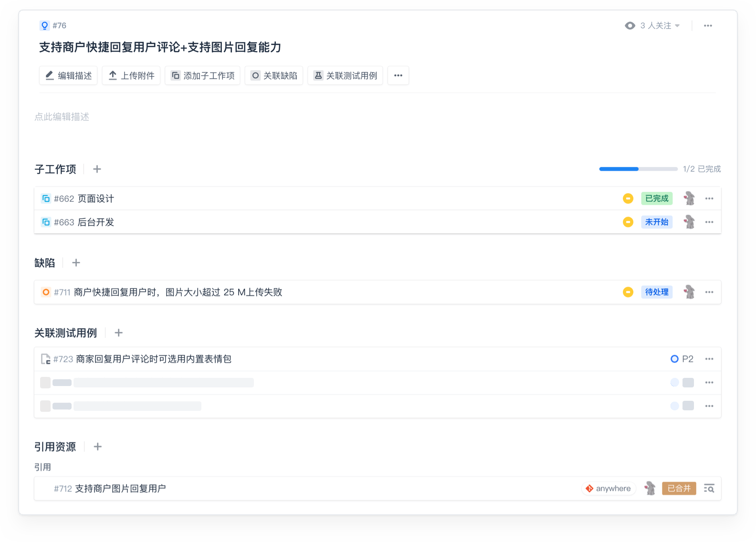This screenshot has width=756, height=542.
Task: Add a defect with the 缺陷 plus icon
Action: pyautogui.click(x=76, y=263)
